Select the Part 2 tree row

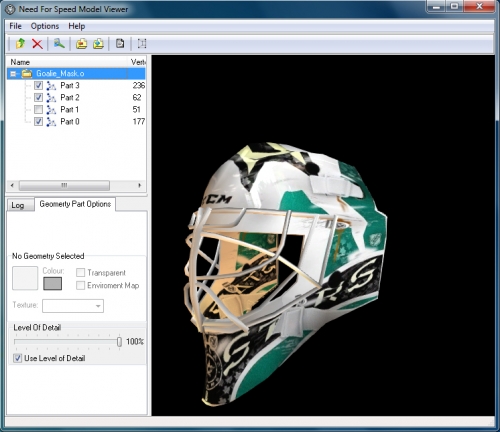(x=76, y=98)
